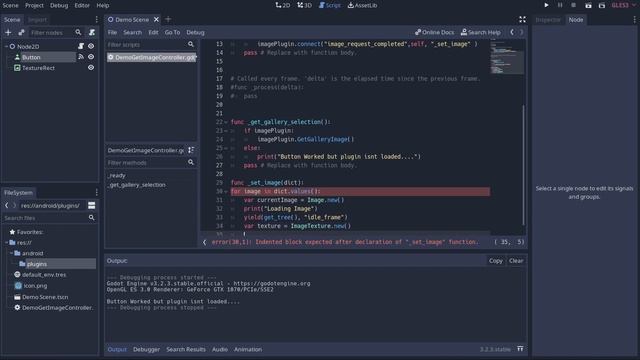Viewport: 640px width, 360px height.
Task: Open the Debugger bottom panel
Action: click(146, 349)
